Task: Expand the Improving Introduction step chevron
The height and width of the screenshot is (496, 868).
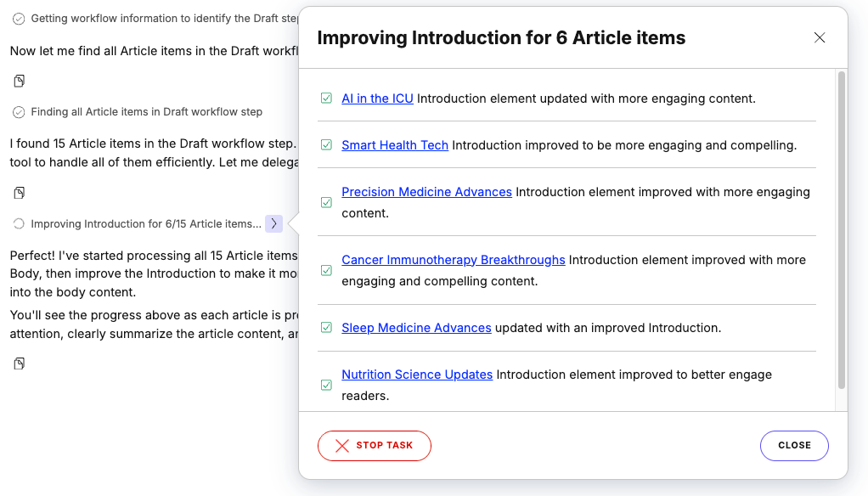Action: pos(273,223)
